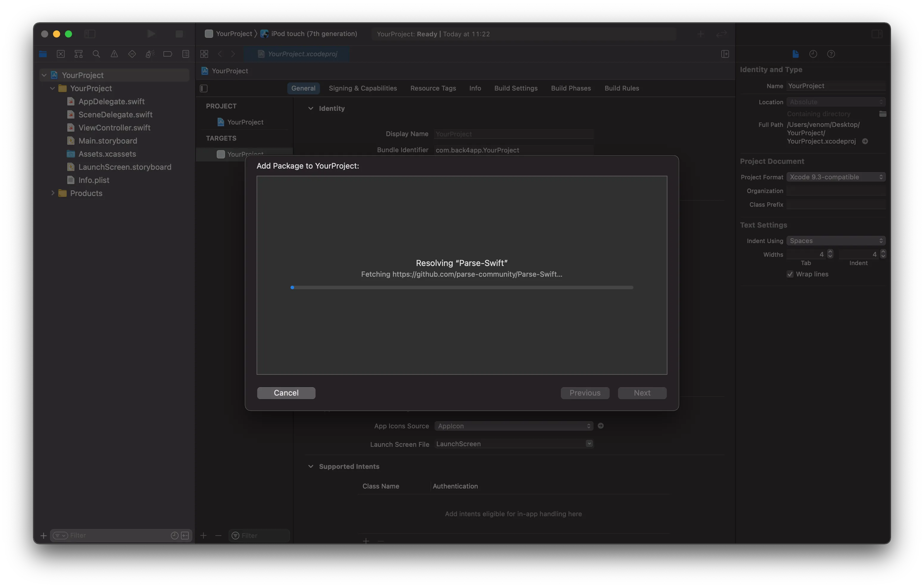The width and height of the screenshot is (924, 588).
Task: Click the Library plus icon in the toolbar
Action: click(x=701, y=34)
